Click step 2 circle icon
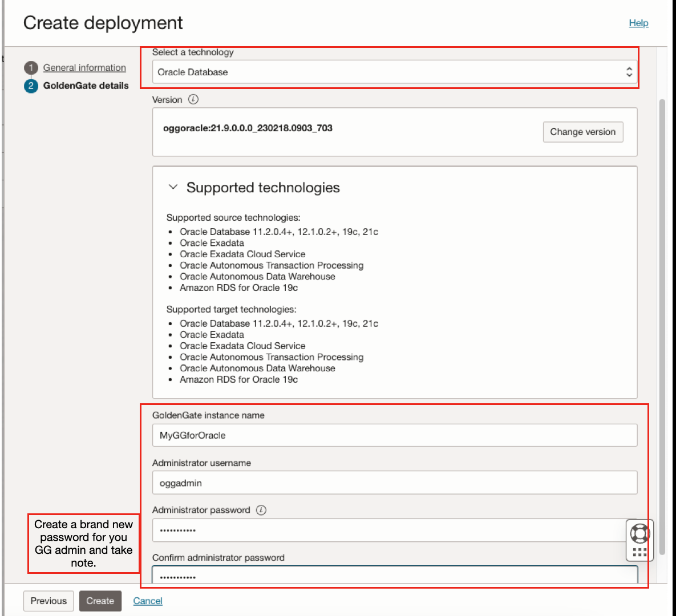676x616 pixels. [x=31, y=86]
